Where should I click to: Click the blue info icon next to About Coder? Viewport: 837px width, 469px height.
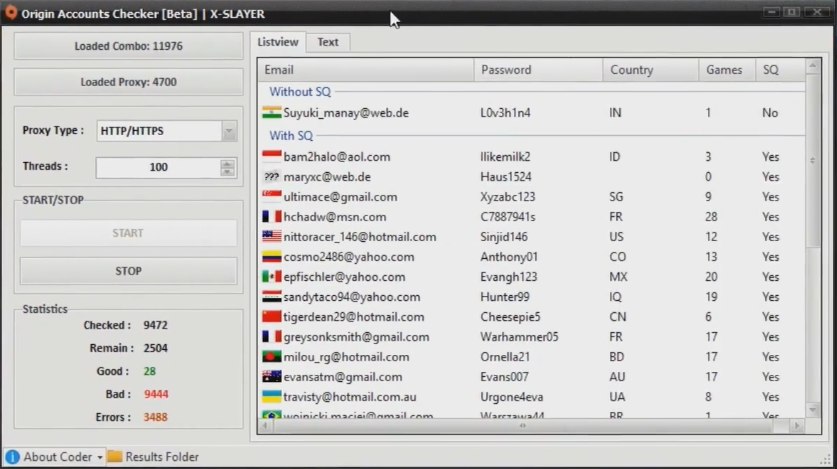click(12, 457)
